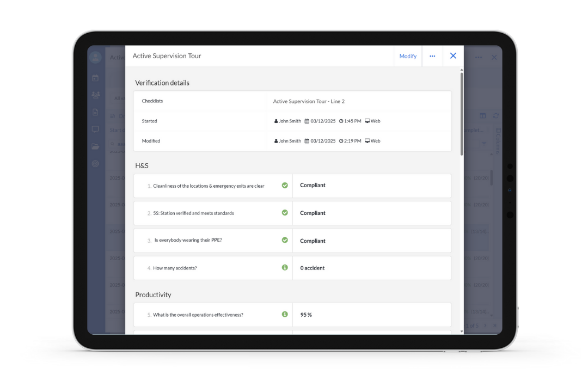588x381 pixels.
Task: Click info icon for operations effectiveness question
Action: point(285,315)
